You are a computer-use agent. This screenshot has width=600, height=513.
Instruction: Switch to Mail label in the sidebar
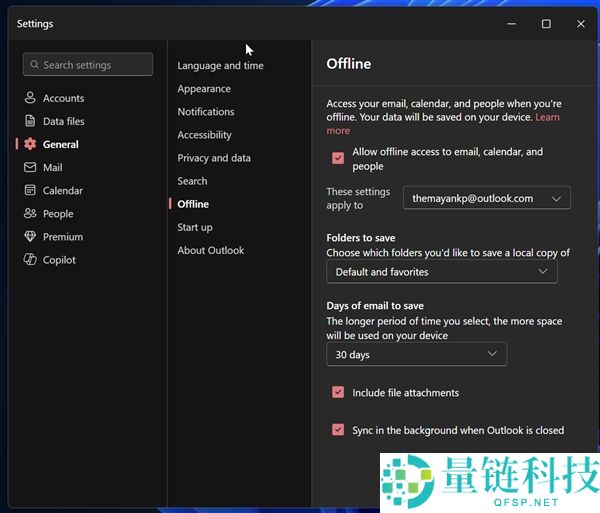[x=52, y=168]
